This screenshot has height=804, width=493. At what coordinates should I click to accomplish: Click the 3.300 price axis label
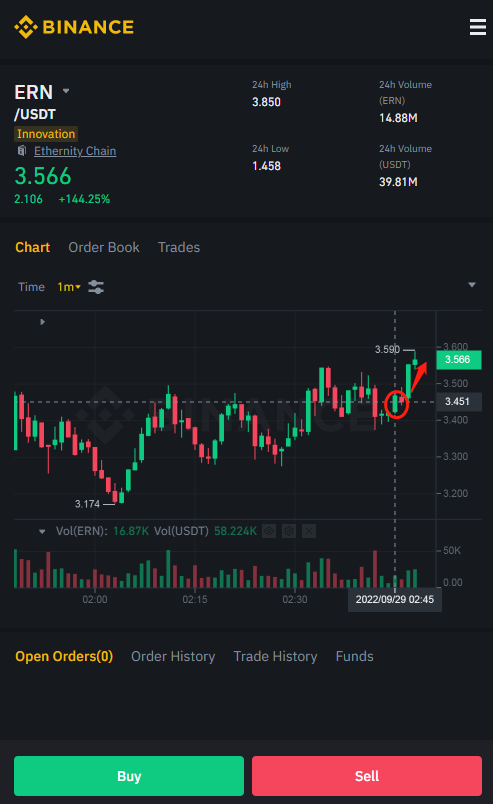pos(456,456)
